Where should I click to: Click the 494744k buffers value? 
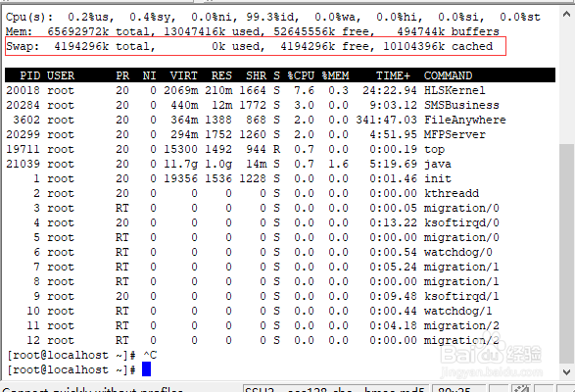pos(420,31)
